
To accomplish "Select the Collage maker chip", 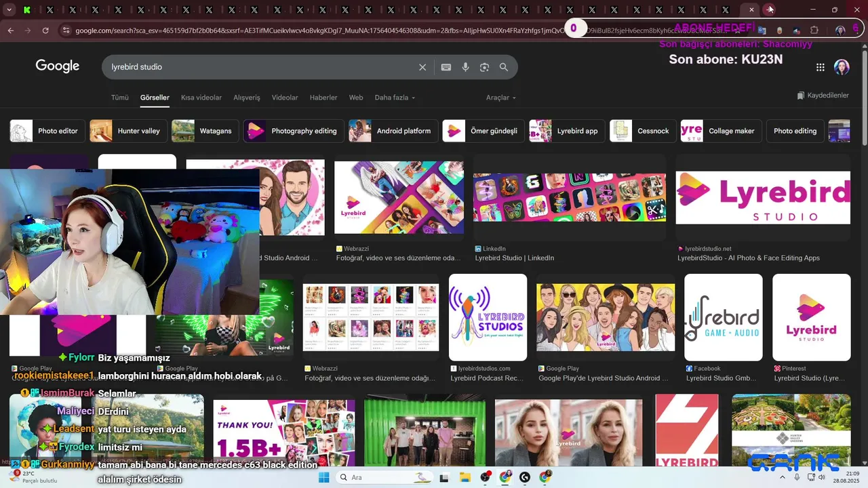I will (721, 131).
